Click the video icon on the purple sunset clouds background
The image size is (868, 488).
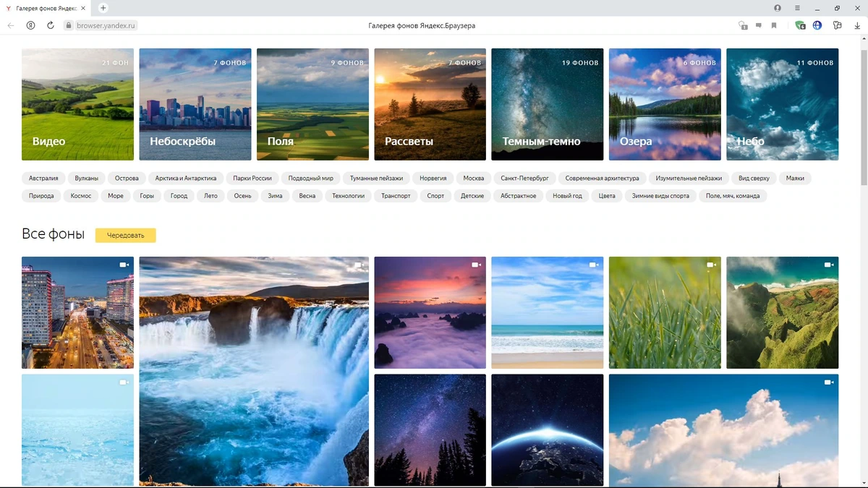[476, 265]
